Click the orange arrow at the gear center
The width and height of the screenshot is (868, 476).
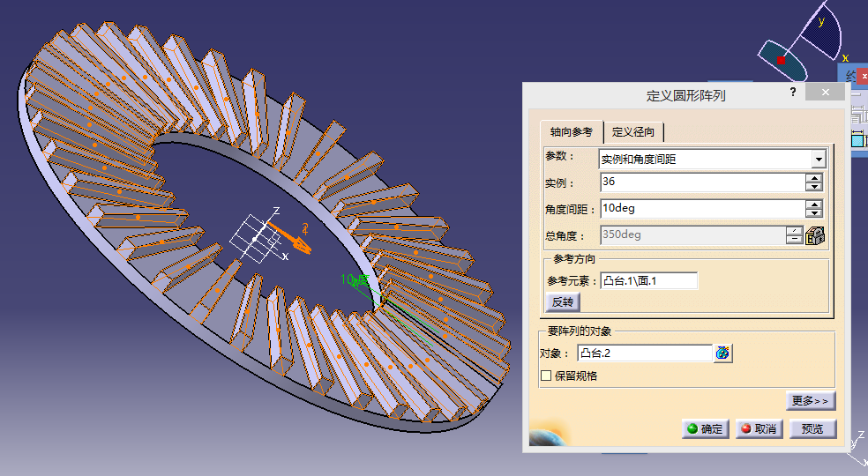tap(289, 235)
